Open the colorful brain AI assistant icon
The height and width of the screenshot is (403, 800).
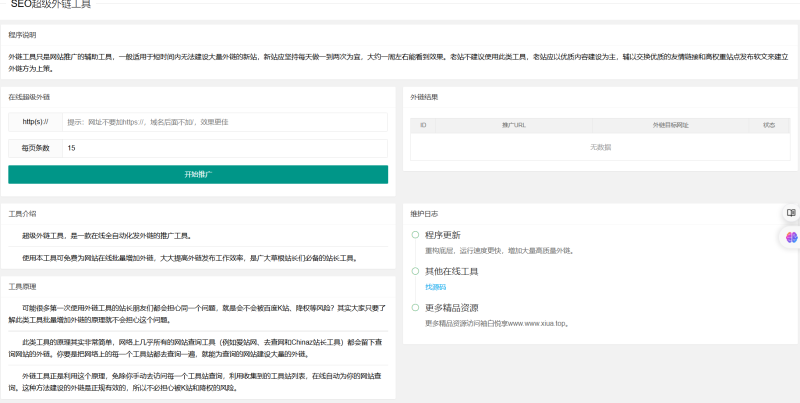click(x=791, y=237)
